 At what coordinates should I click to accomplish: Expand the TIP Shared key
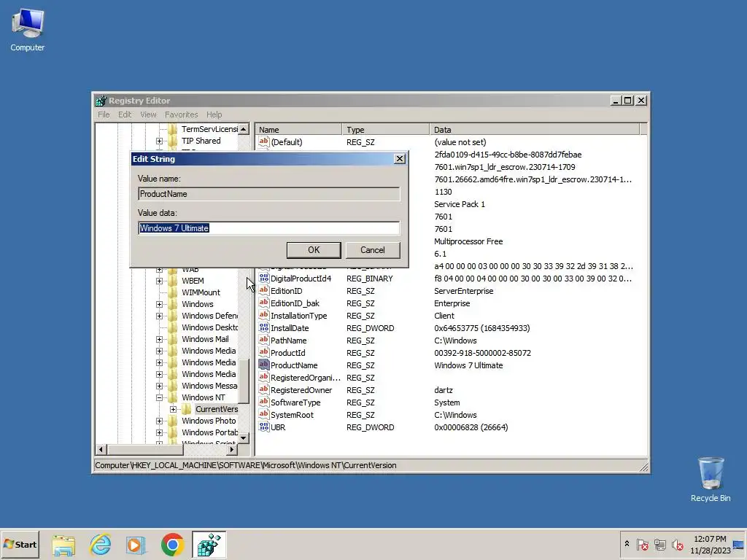click(159, 141)
